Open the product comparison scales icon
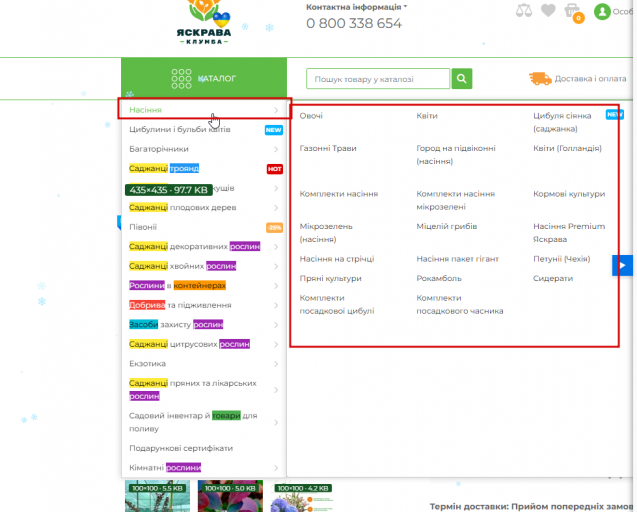This screenshot has height=512, width=637. [x=524, y=10]
